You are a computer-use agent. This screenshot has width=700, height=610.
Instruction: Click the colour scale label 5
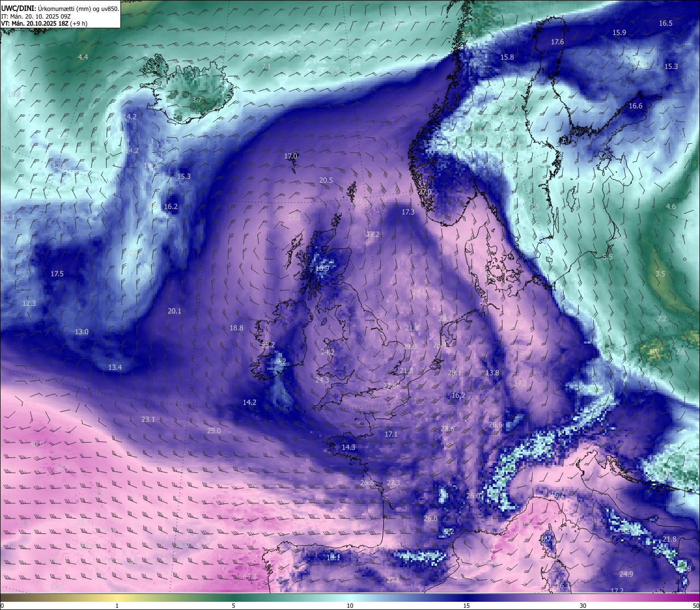[234, 606]
